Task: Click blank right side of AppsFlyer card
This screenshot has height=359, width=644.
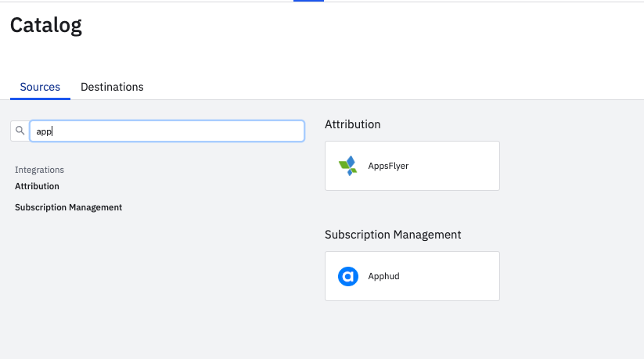Action: 462,166
